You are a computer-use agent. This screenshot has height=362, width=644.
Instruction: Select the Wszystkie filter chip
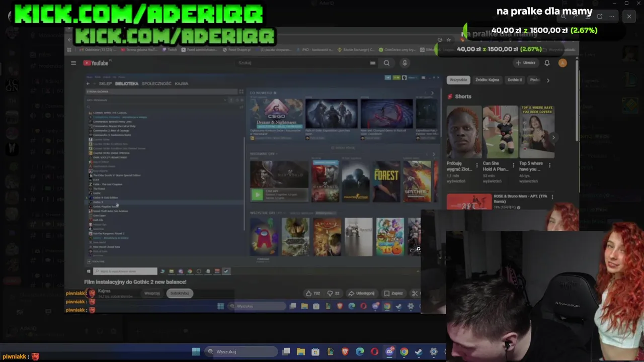point(458,80)
